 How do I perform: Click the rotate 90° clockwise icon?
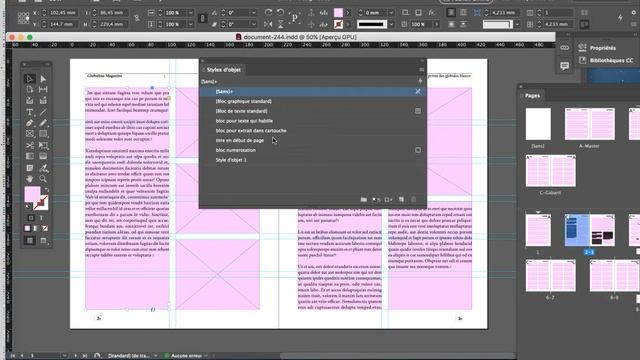point(268,13)
